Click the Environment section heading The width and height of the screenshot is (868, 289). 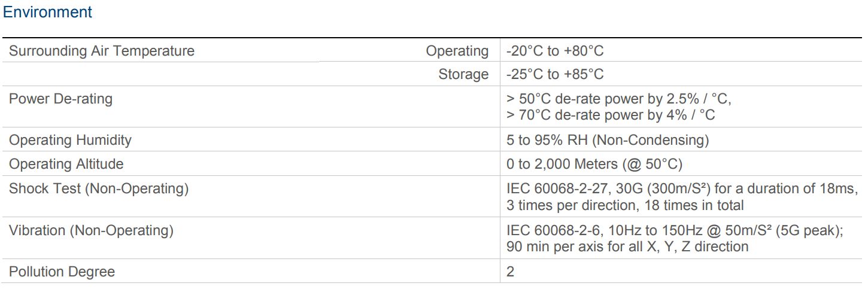48,12
